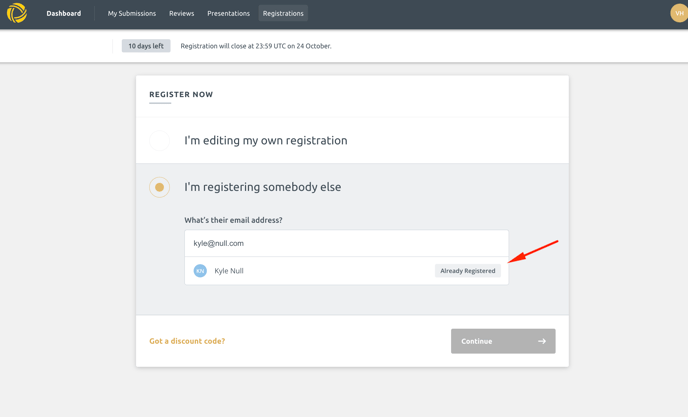The height and width of the screenshot is (417, 688).
Task: Click the arrow icon on Continue button
Action: tap(542, 341)
